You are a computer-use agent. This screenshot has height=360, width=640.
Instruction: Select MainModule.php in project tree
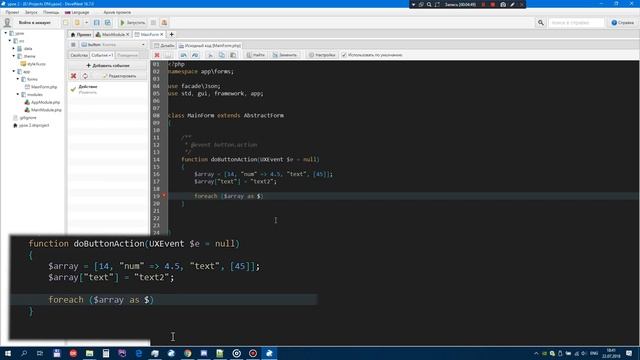[43, 110]
